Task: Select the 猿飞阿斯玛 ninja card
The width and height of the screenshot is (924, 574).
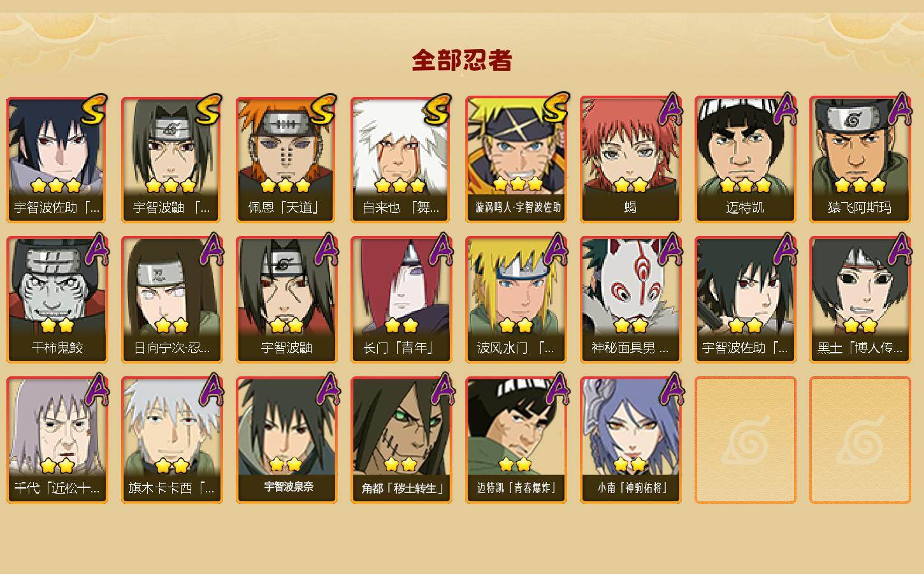Action: [x=860, y=159]
